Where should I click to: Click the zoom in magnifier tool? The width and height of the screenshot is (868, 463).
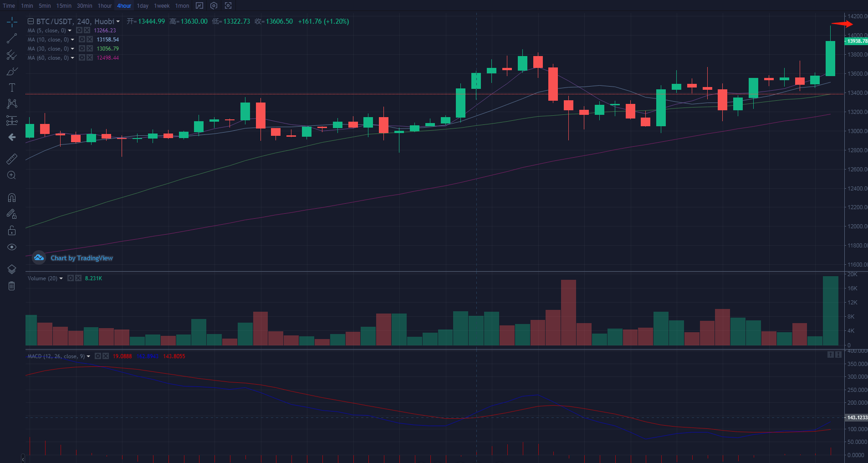[12, 175]
